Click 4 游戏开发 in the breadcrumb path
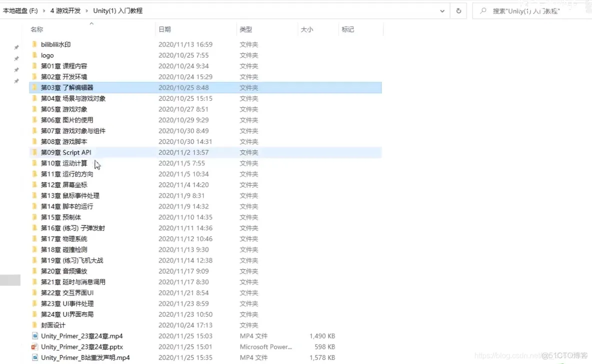The image size is (592, 364). click(65, 10)
